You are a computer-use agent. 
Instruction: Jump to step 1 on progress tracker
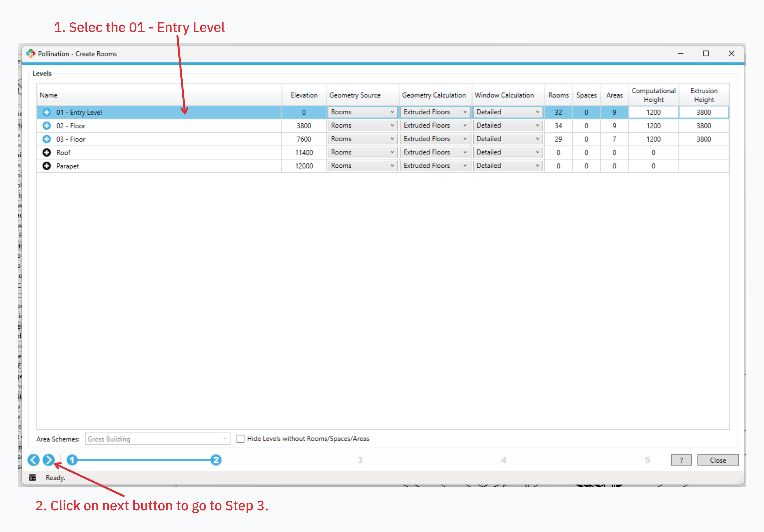pyautogui.click(x=72, y=460)
